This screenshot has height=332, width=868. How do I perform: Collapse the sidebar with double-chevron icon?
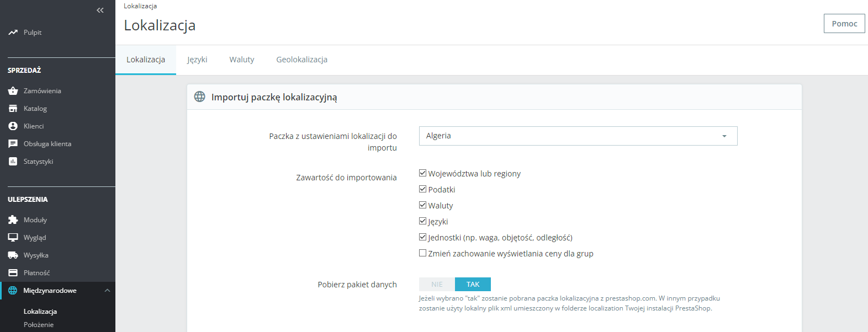coord(100,10)
